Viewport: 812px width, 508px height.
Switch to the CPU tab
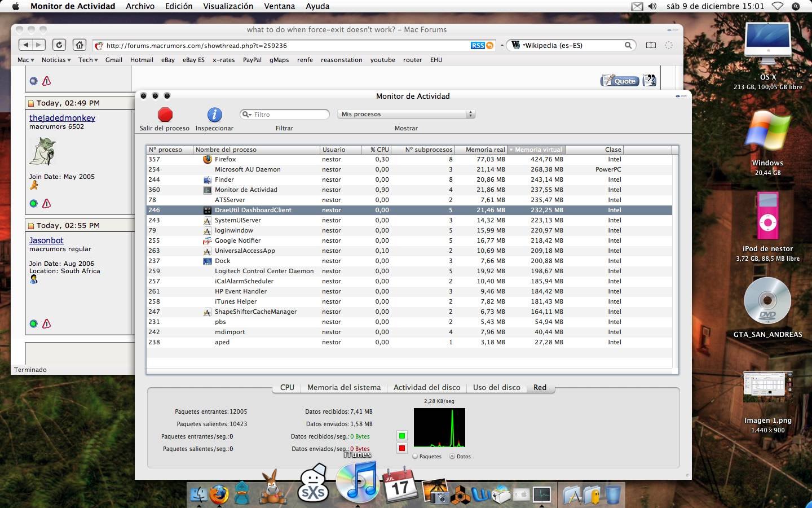point(287,387)
